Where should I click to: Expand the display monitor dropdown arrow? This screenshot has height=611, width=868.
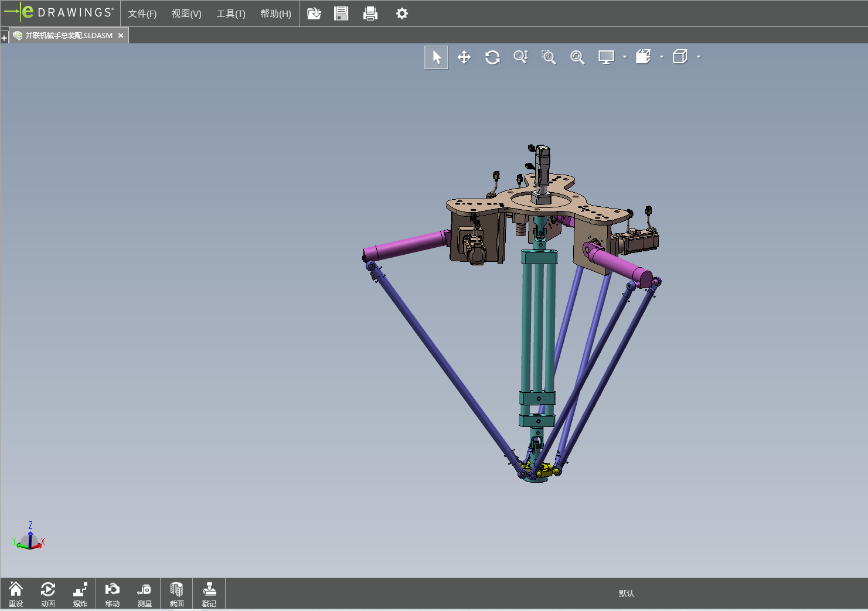coord(625,57)
